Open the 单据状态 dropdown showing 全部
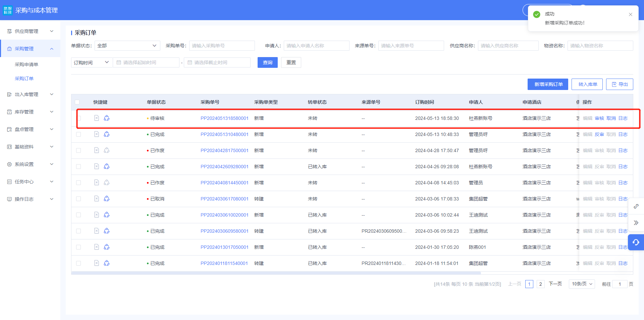 tap(127, 46)
